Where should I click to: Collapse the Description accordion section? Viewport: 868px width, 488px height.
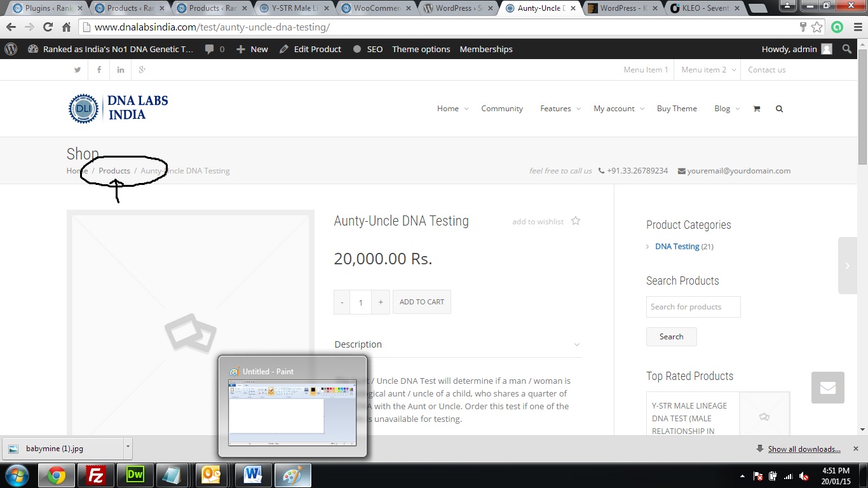click(576, 344)
